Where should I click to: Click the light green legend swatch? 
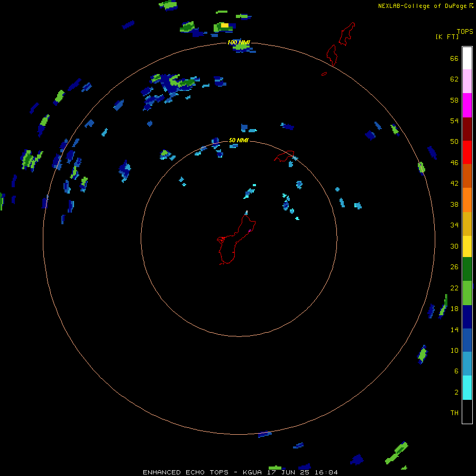467,293
